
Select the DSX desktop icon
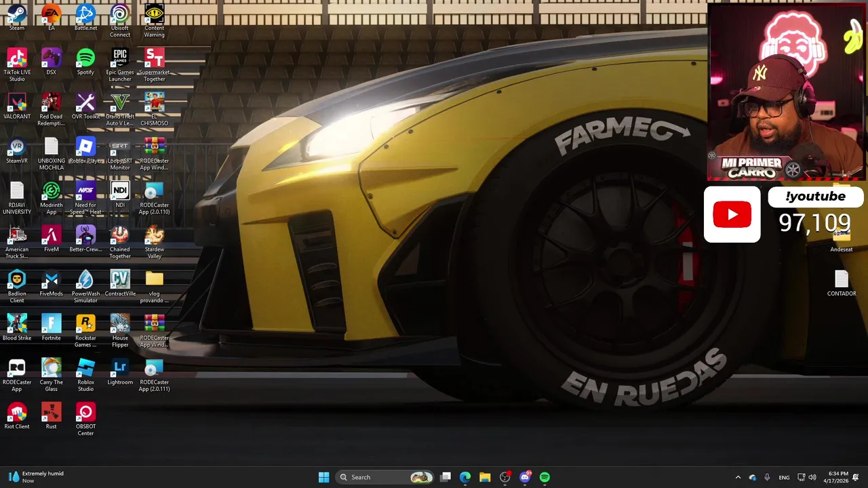pos(51,62)
